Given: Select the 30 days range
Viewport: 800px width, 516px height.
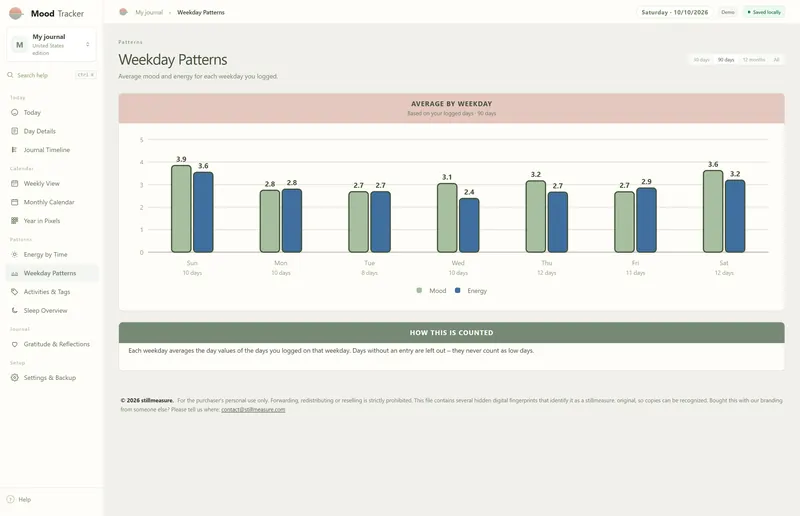Looking at the screenshot, I should coord(701,60).
